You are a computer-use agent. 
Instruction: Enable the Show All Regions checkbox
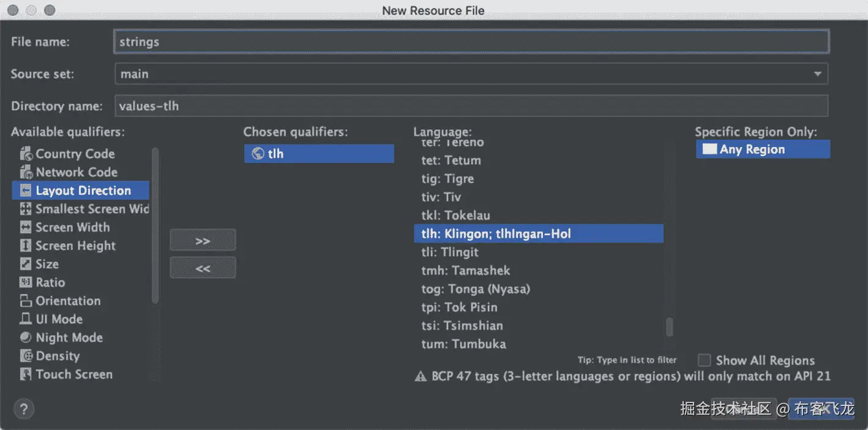705,360
